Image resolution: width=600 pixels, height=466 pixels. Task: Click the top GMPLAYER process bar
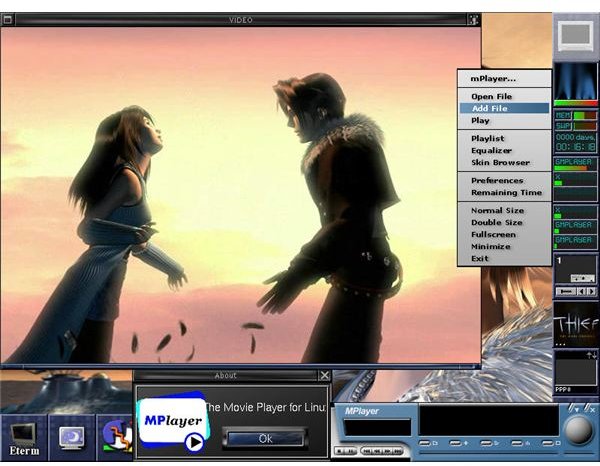coord(576,164)
